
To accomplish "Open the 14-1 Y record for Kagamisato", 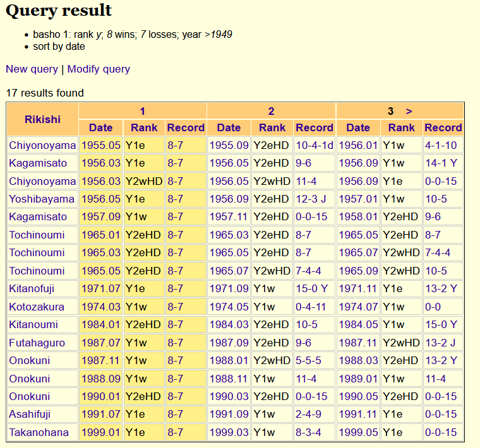I will coord(441,163).
